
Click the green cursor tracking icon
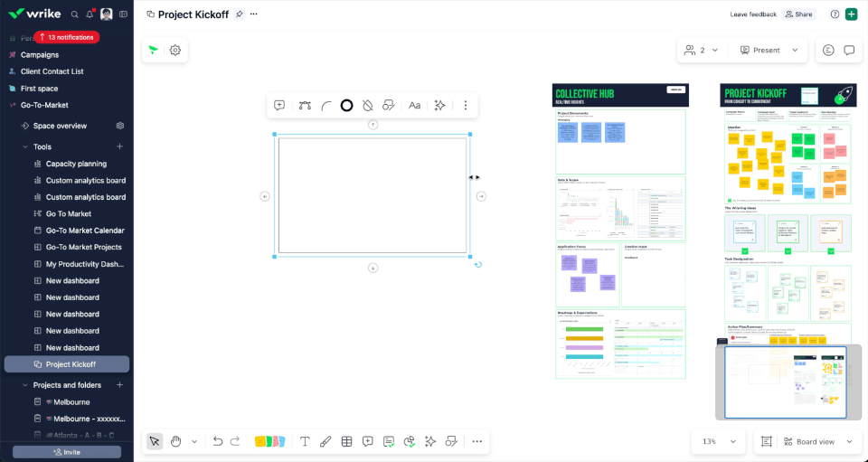point(154,50)
